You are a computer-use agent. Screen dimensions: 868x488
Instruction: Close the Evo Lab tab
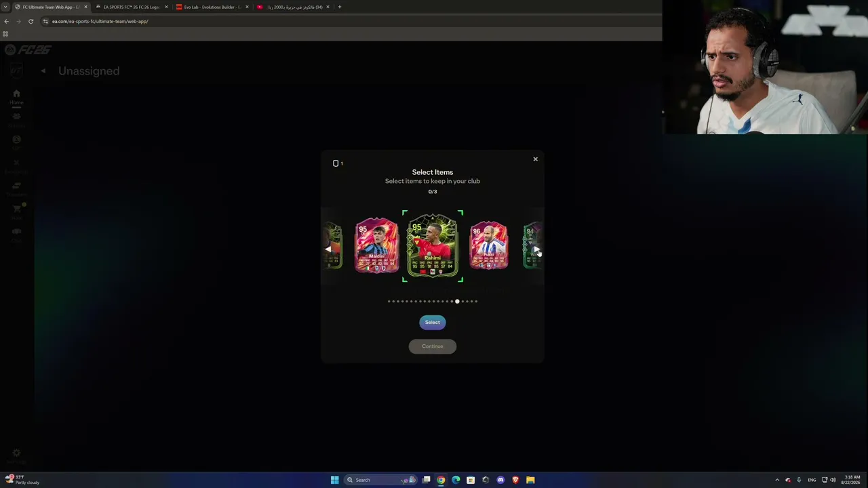pos(247,7)
